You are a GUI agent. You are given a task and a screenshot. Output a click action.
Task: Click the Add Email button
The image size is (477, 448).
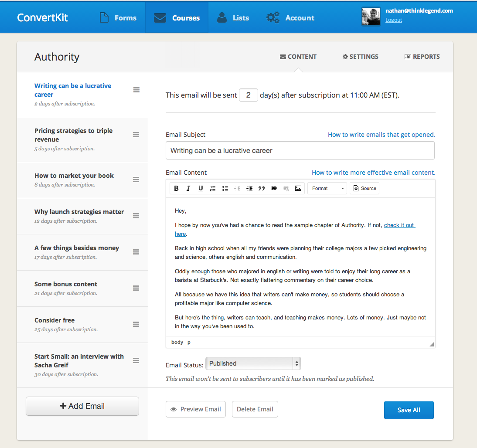[x=82, y=406]
